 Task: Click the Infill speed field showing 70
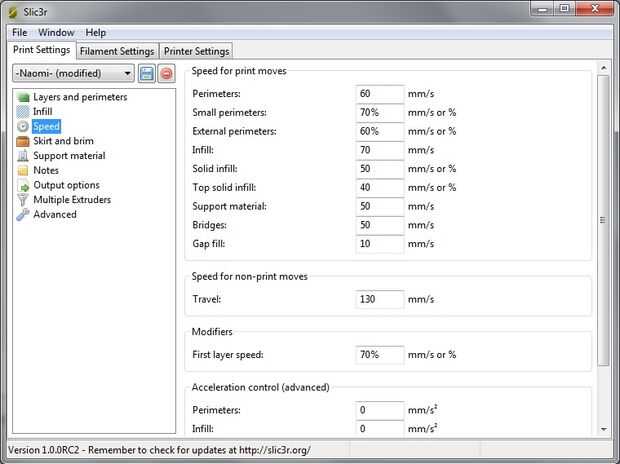(x=380, y=150)
